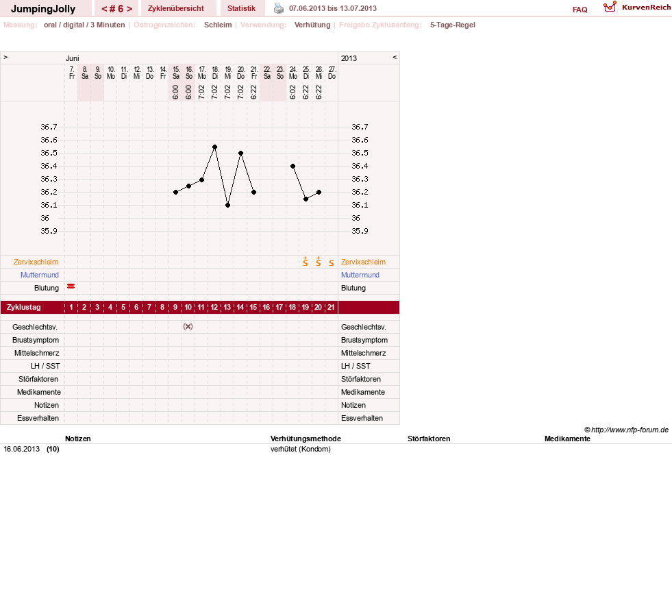Click the date range 07.06.2013 bis 13.07.2013

tap(333, 9)
